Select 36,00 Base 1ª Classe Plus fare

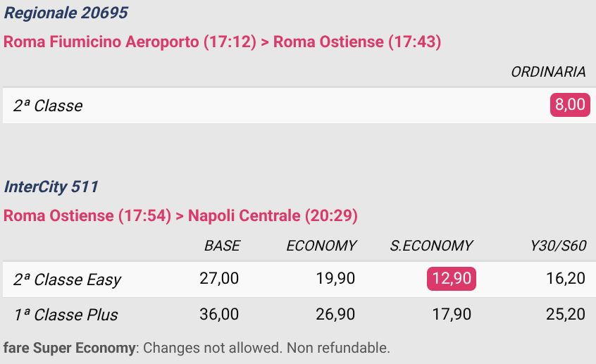tap(219, 314)
